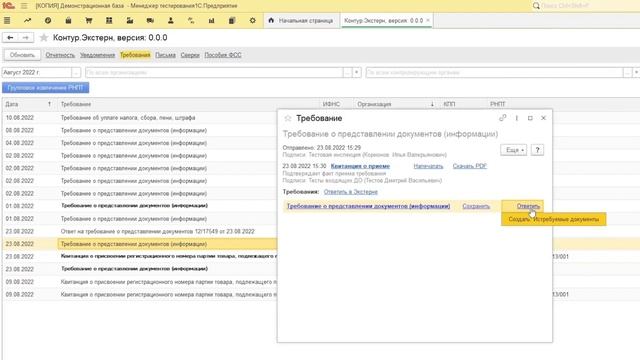This screenshot has height=360, width=640.
Task: Switch to Начальная страница tab
Action: point(301,20)
